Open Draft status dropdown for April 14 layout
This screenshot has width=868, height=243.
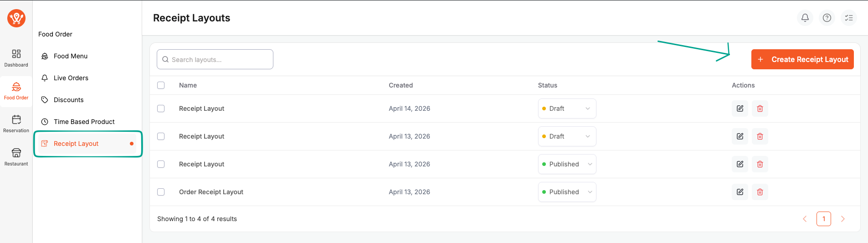point(567,109)
